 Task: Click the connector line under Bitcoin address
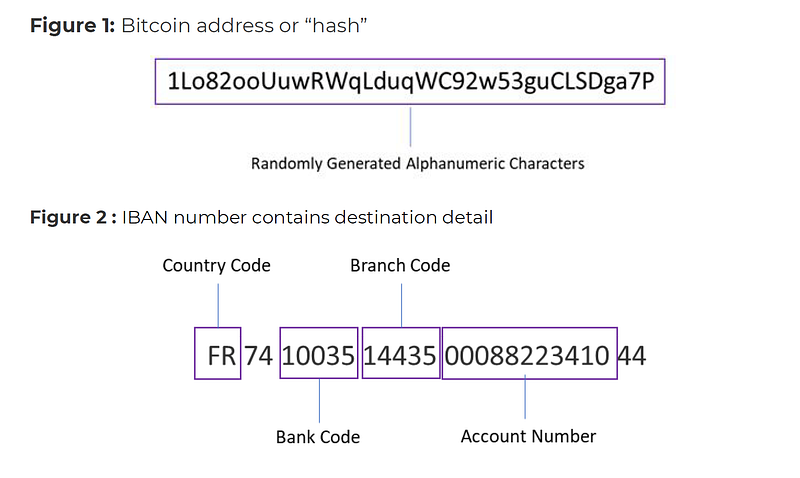410,127
